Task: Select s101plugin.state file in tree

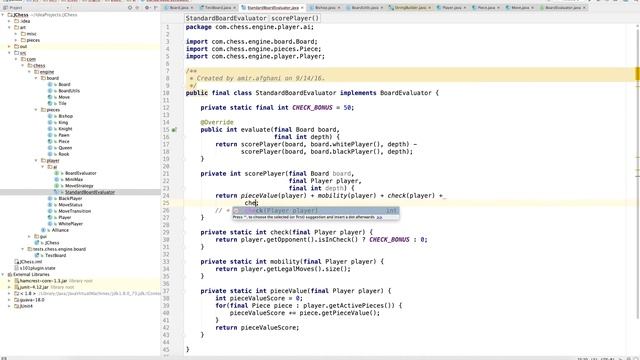Action: 38,268
